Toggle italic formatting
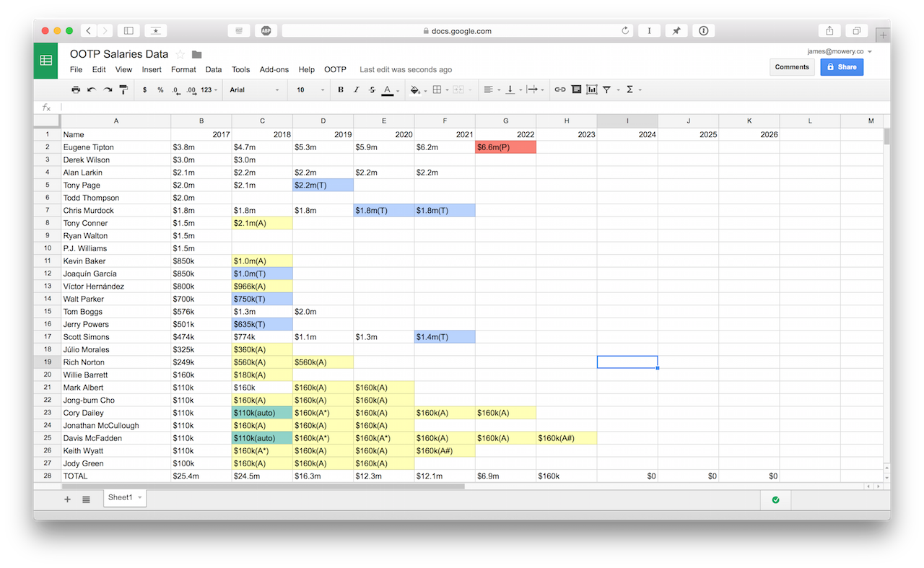This screenshot has width=924, height=568. (355, 89)
